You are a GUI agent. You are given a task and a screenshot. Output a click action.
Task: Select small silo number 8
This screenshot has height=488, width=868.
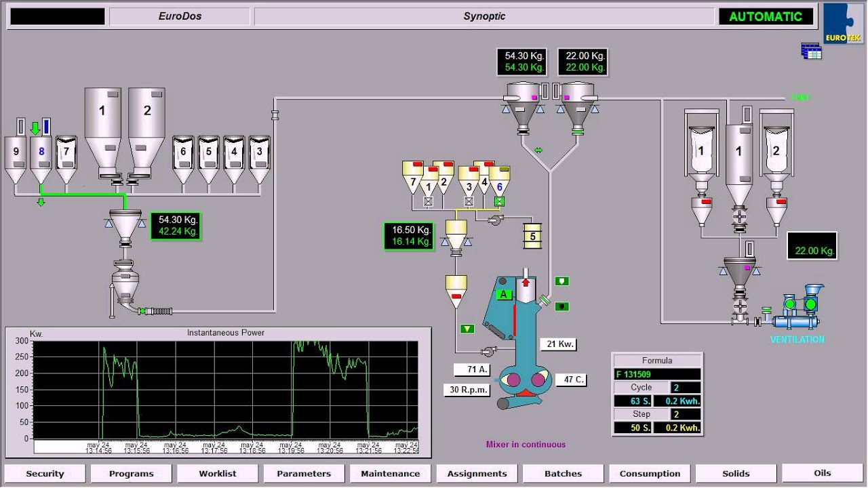41,160
